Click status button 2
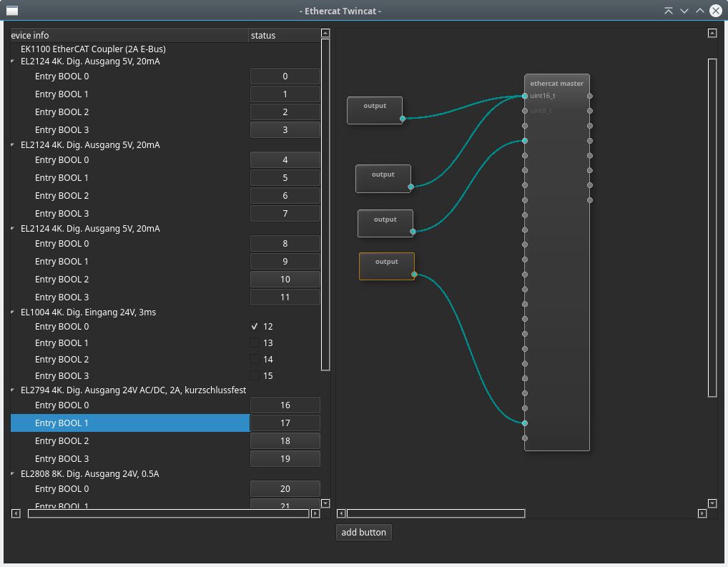Viewport: 728px width, 567px height. (285, 112)
